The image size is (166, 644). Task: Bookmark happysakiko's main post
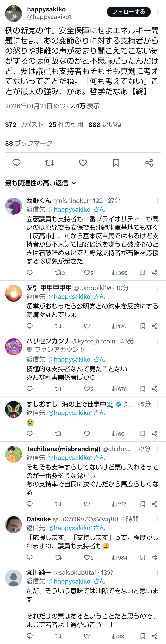[x=116, y=163]
